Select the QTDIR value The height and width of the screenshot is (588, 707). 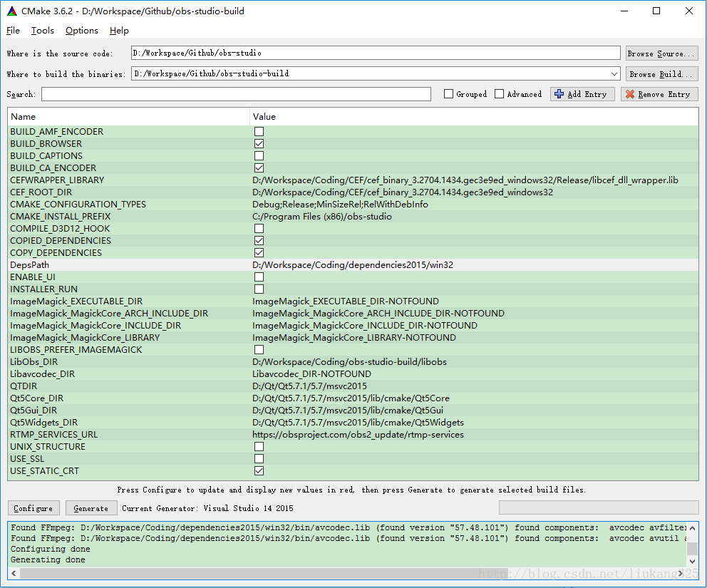click(x=309, y=386)
